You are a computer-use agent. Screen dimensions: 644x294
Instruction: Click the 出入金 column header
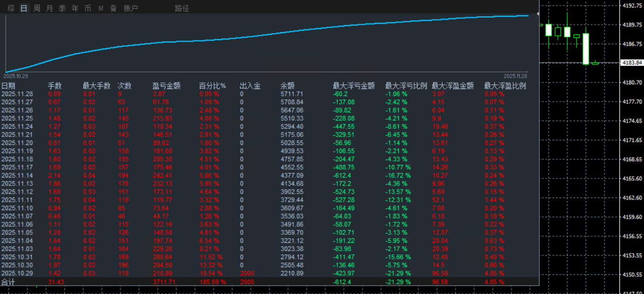click(250, 86)
